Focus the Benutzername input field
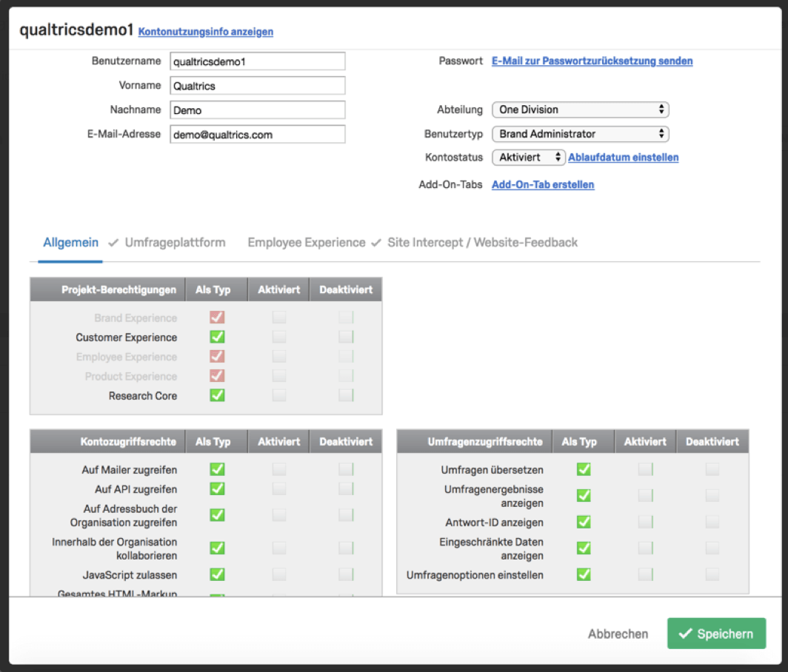The height and width of the screenshot is (672, 788). pos(257,61)
